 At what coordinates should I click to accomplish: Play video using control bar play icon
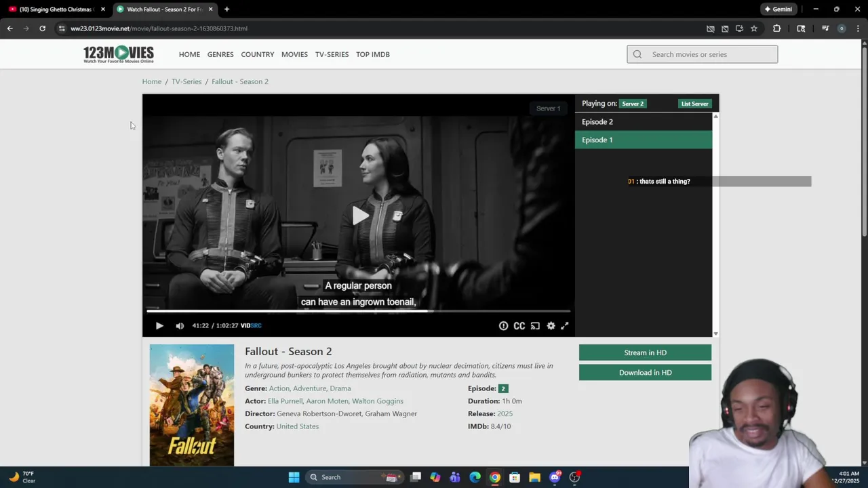point(159,326)
